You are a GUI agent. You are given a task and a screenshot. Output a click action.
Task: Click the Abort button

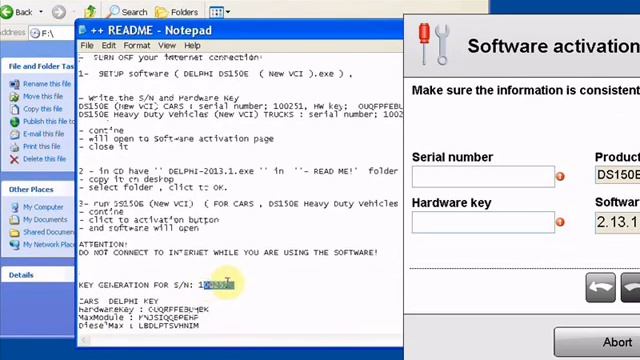(x=597, y=342)
